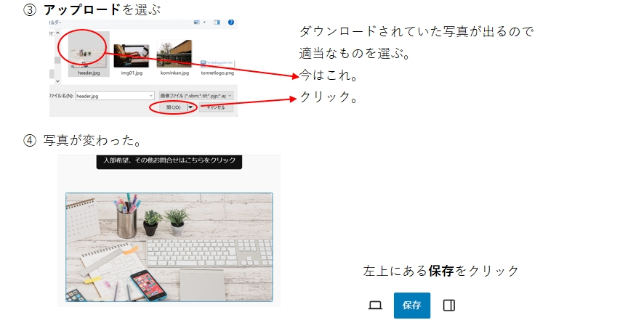Viewport: 644px width, 323px height.
Task: Expand the arrow next to 開く button
Action: point(191,107)
